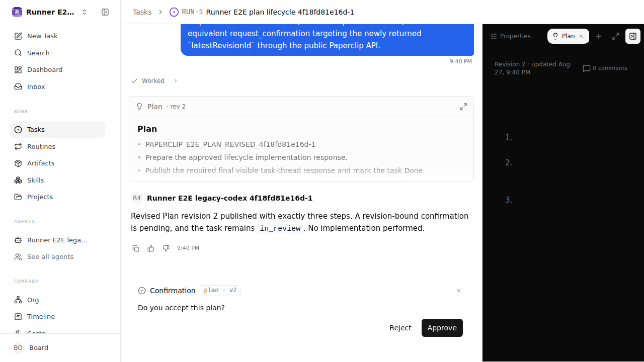
Task: Open Routines
Action: coord(57,146)
